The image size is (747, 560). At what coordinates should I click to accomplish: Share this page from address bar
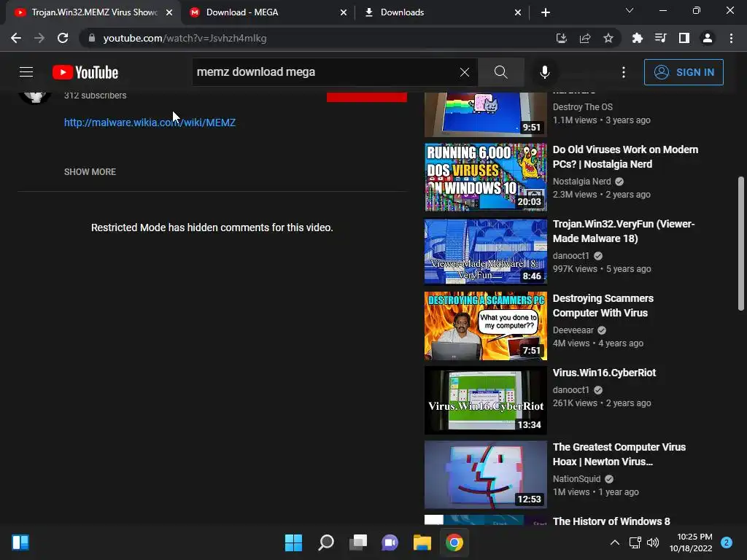[585, 38]
